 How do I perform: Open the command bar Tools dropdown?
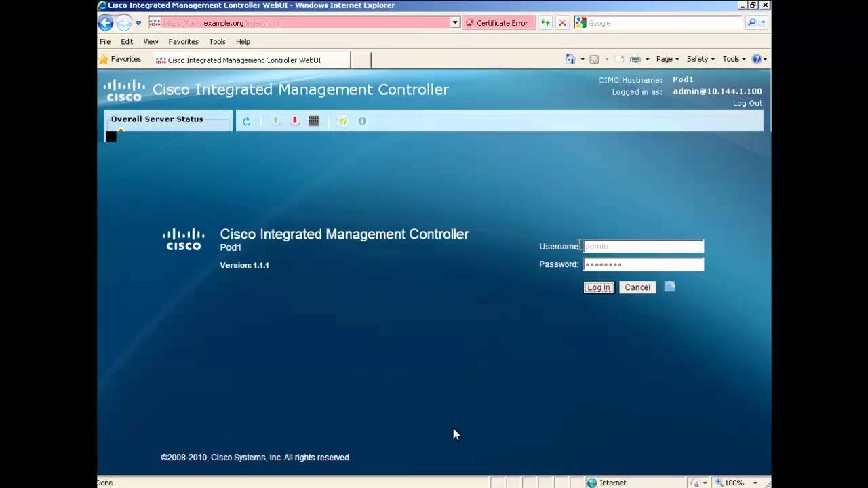pos(734,59)
